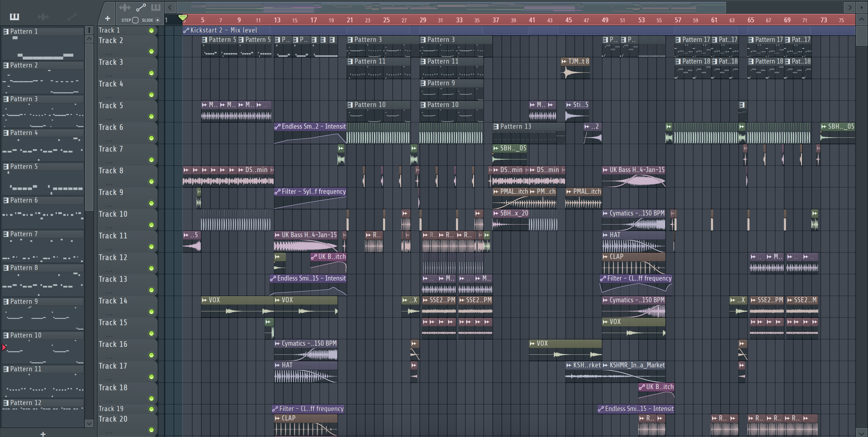Image resolution: width=868 pixels, height=437 pixels.
Task: Click the playlist automation clip focus icon
Action: pyautogui.click(x=141, y=7)
